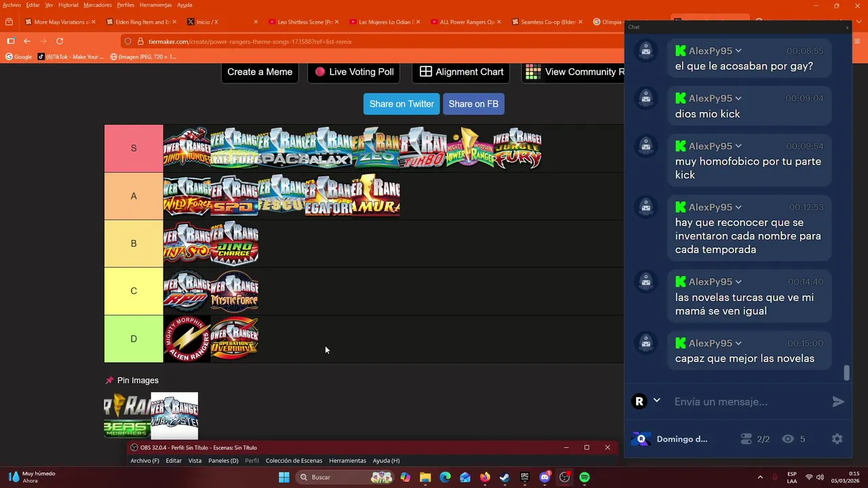Click Firefox taskbar icon
The image size is (868, 488).
coord(485,477)
